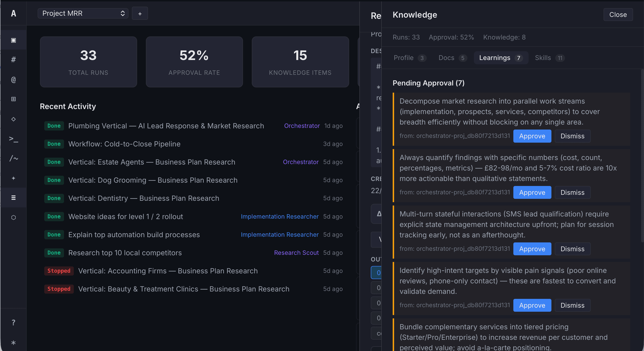Image resolution: width=644 pixels, height=351 pixels.
Task: Open the Skills tab showing 11 items
Action: 549,58
